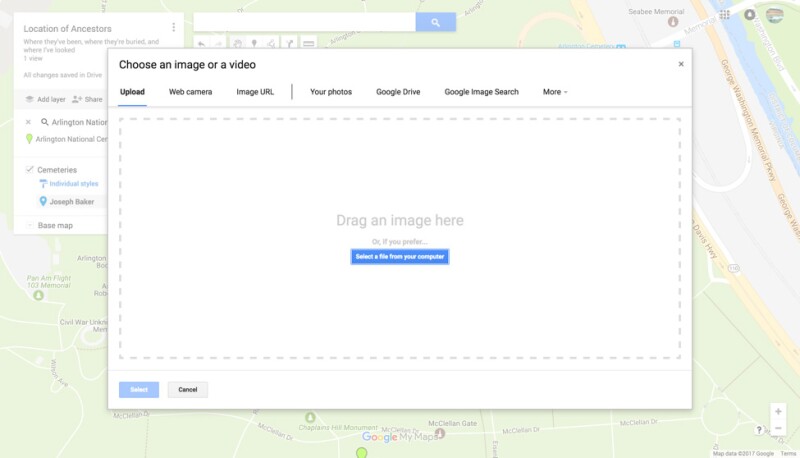Dismiss search results with the X icon

pyautogui.click(x=28, y=122)
